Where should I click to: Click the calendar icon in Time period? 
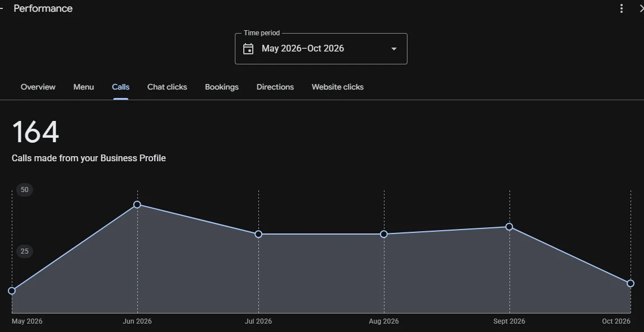click(248, 49)
